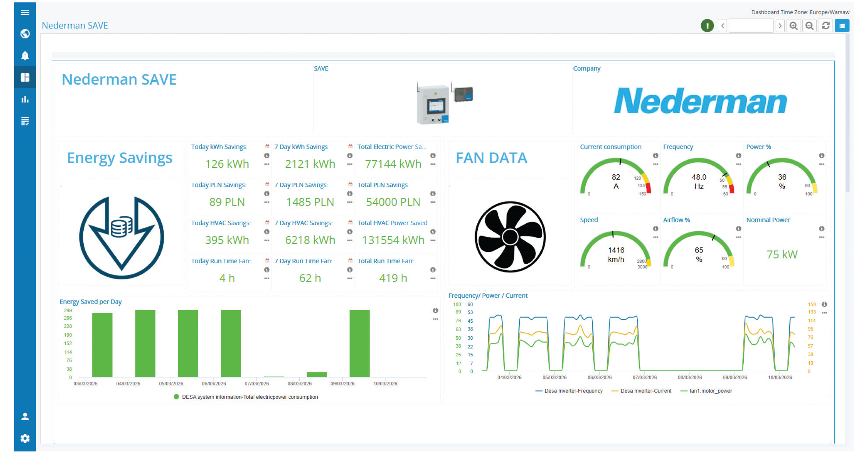868x454 pixels.
Task: Open options dots on Energy Saved per Day chart
Action: point(435,319)
